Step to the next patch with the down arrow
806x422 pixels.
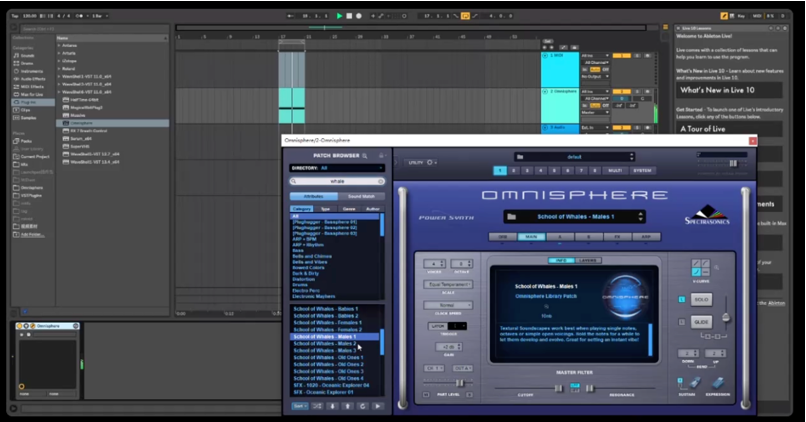click(333, 406)
